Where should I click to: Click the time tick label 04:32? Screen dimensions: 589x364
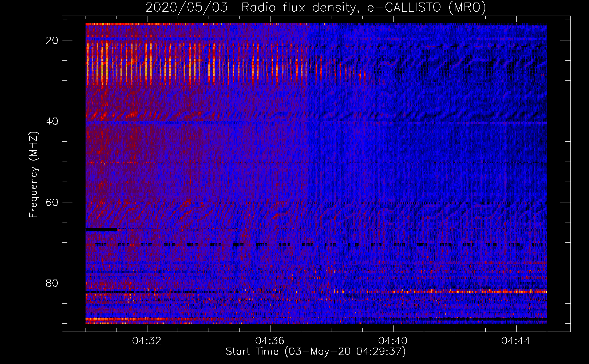147,341
